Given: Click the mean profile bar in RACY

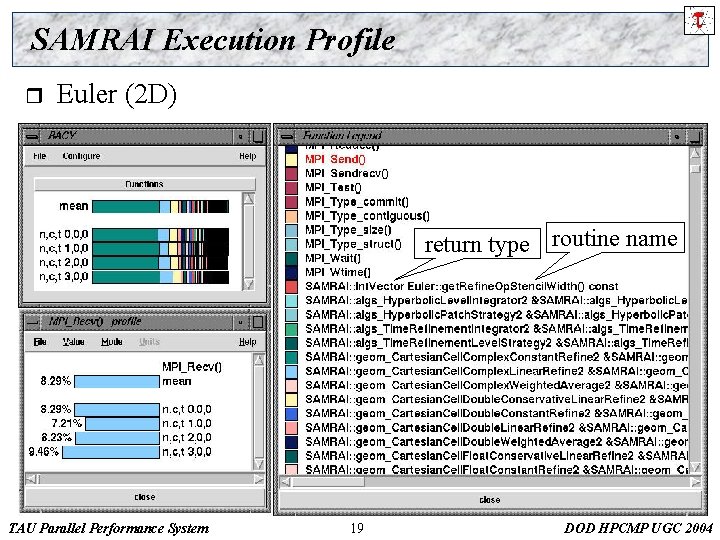Looking at the screenshot, I should click(x=160, y=206).
